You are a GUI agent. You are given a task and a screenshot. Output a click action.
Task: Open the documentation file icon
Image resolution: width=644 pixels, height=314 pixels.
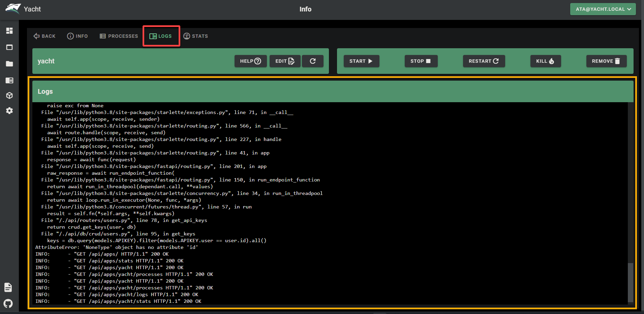pos(8,287)
